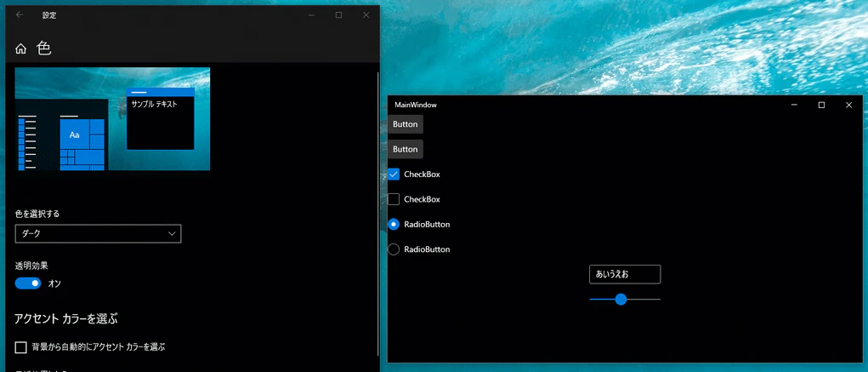Screen dimensions: 868x372
Task: Click the アクセント カラーを選ぶ heading
Action: (x=66, y=318)
